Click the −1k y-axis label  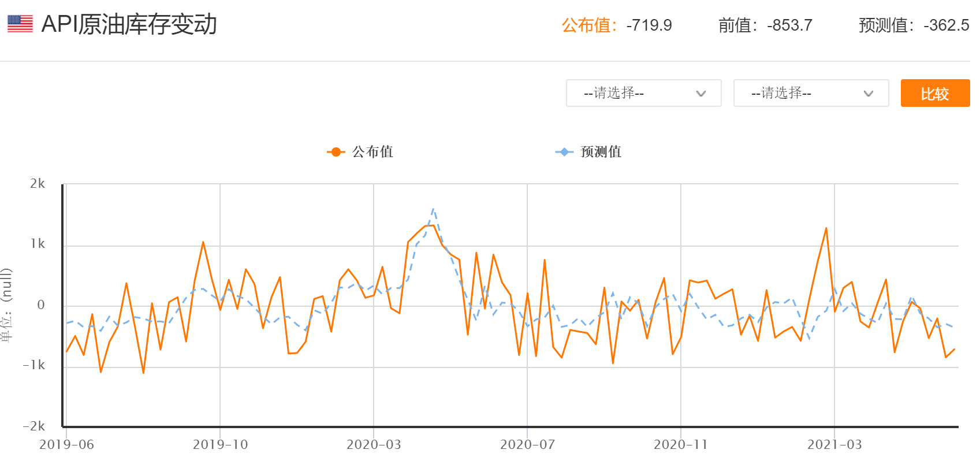(x=33, y=365)
